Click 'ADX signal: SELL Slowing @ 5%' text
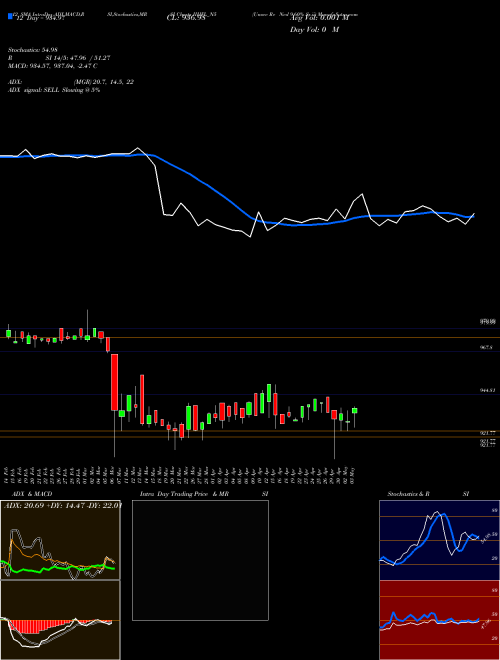The width and height of the screenshot is (500, 660). coord(54,90)
